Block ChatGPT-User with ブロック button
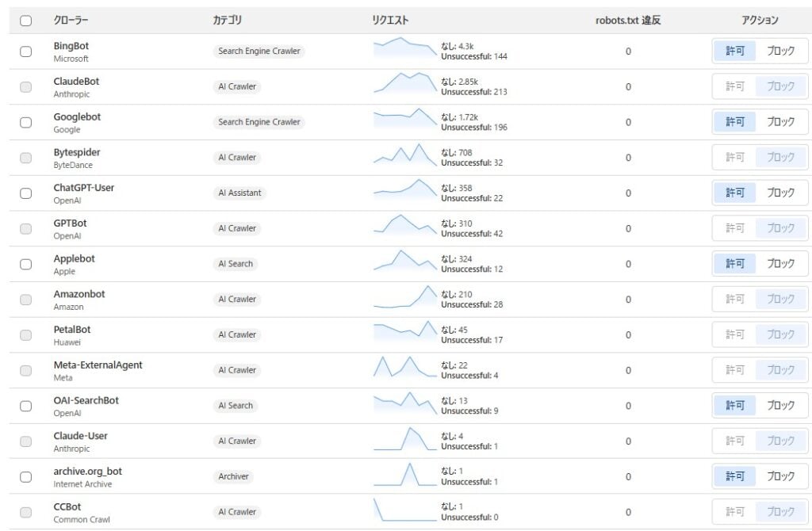Image resolution: width=812 pixels, height=531 pixels. (x=780, y=193)
